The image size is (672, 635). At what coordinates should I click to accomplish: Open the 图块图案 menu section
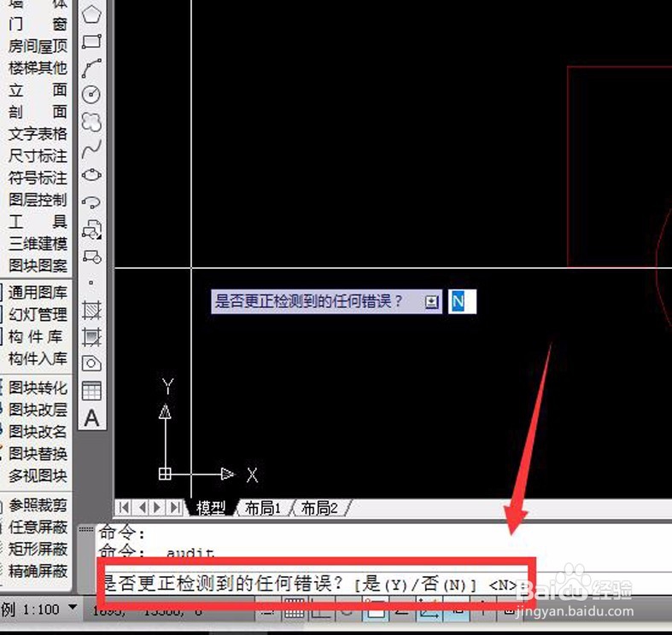pos(38,265)
